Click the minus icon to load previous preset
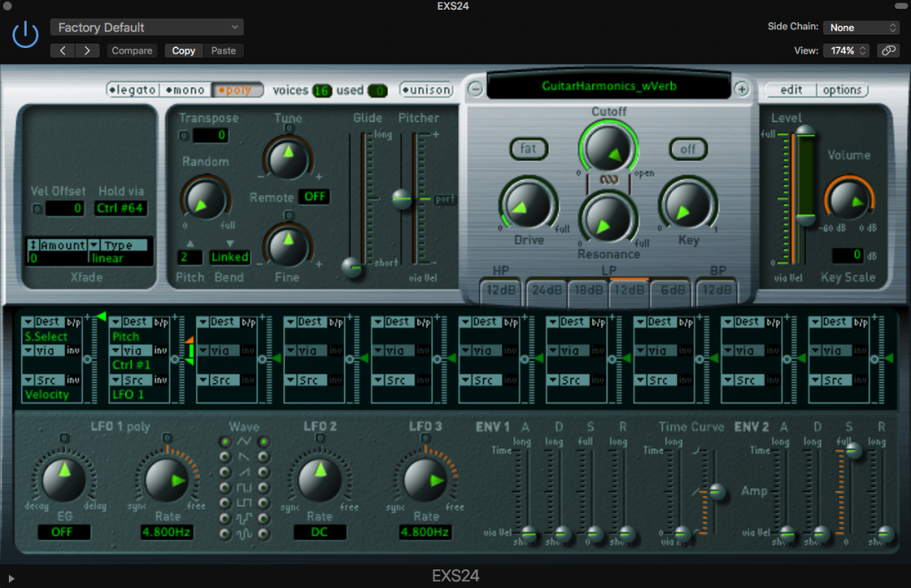The height and width of the screenshot is (588, 911). pyautogui.click(x=477, y=90)
